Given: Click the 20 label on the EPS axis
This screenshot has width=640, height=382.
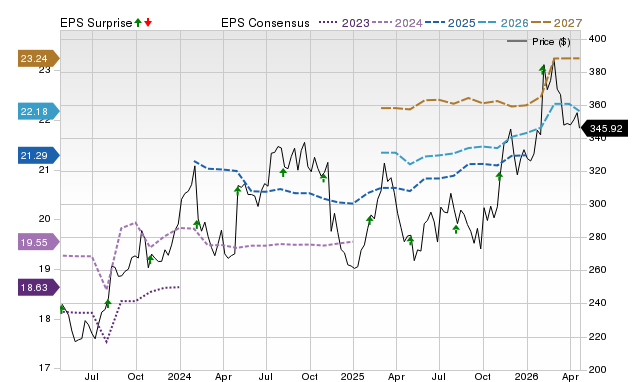Looking at the screenshot, I should [x=44, y=219].
